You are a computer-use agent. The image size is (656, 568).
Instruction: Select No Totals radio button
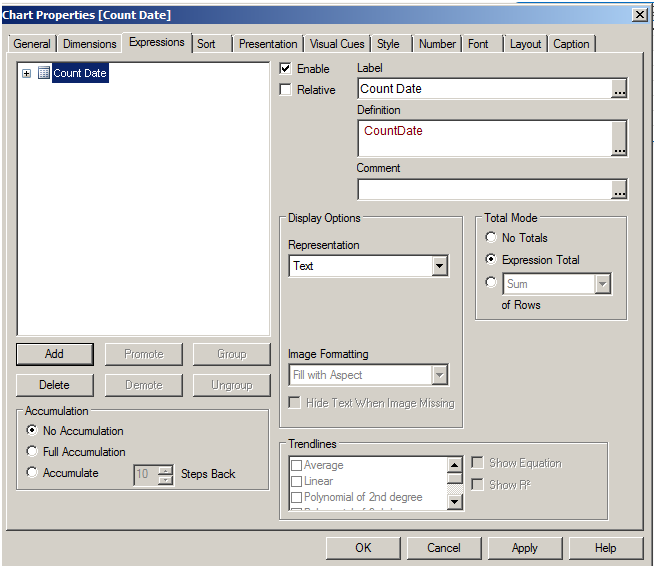491,238
